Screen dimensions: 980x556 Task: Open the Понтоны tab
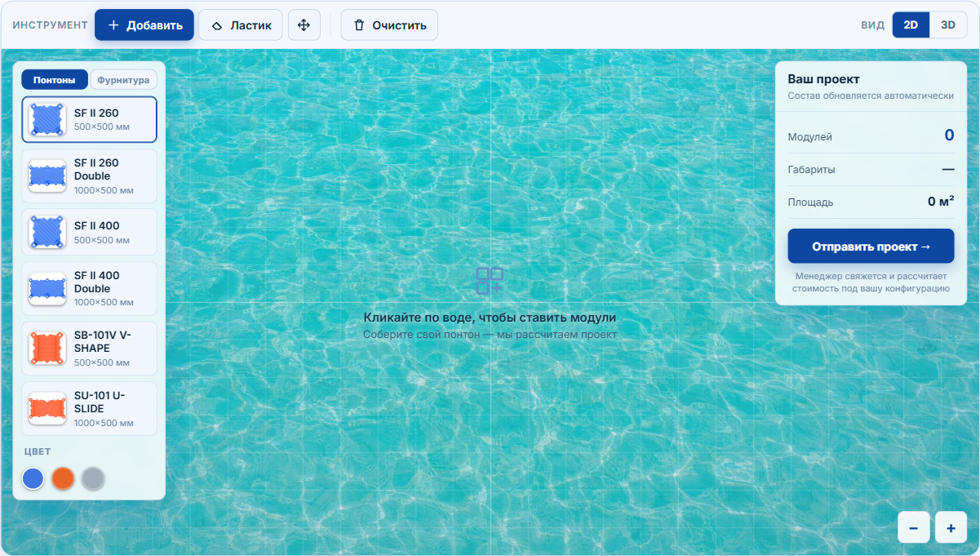(55, 80)
